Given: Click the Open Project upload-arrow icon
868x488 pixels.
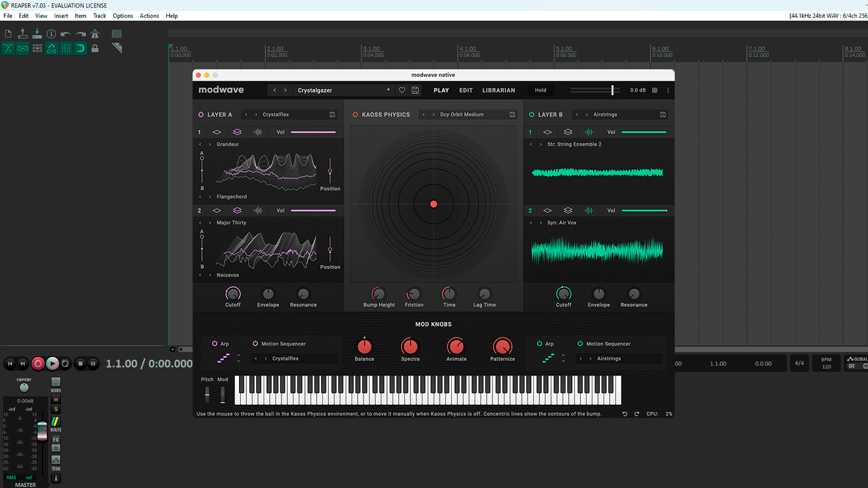Looking at the screenshot, I should tap(23, 34).
